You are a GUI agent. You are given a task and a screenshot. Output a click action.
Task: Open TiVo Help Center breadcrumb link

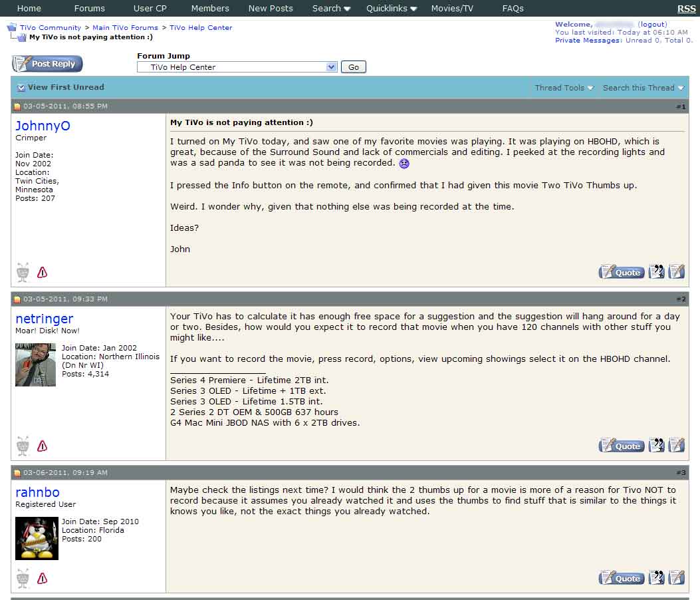point(201,28)
